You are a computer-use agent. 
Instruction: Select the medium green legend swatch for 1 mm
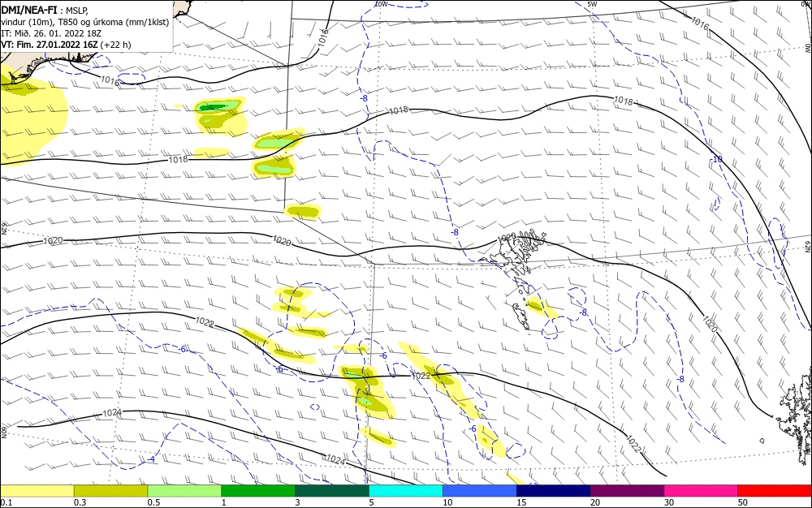pyautogui.click(x=258, y=491)
